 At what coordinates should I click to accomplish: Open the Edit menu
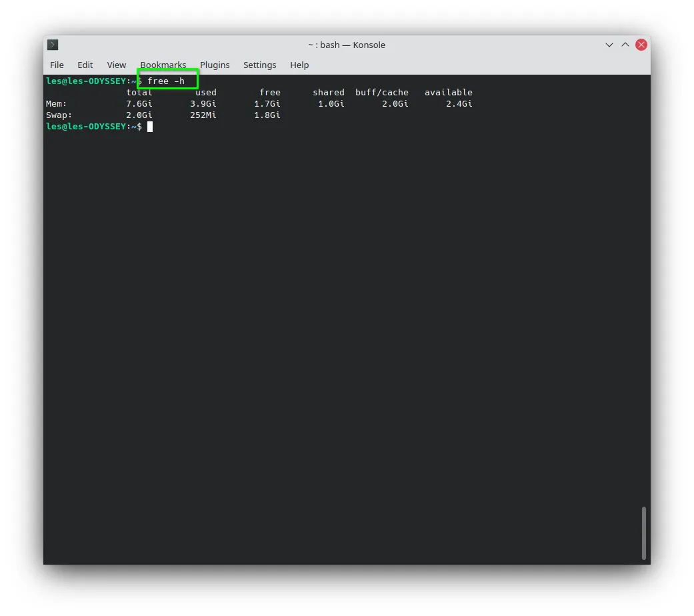point(85,65)
